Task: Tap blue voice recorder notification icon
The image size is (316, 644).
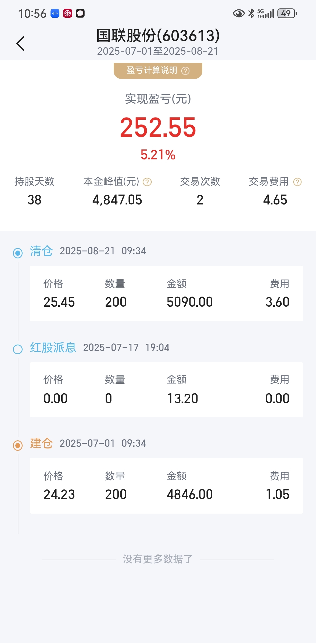Action: [55, 13]
